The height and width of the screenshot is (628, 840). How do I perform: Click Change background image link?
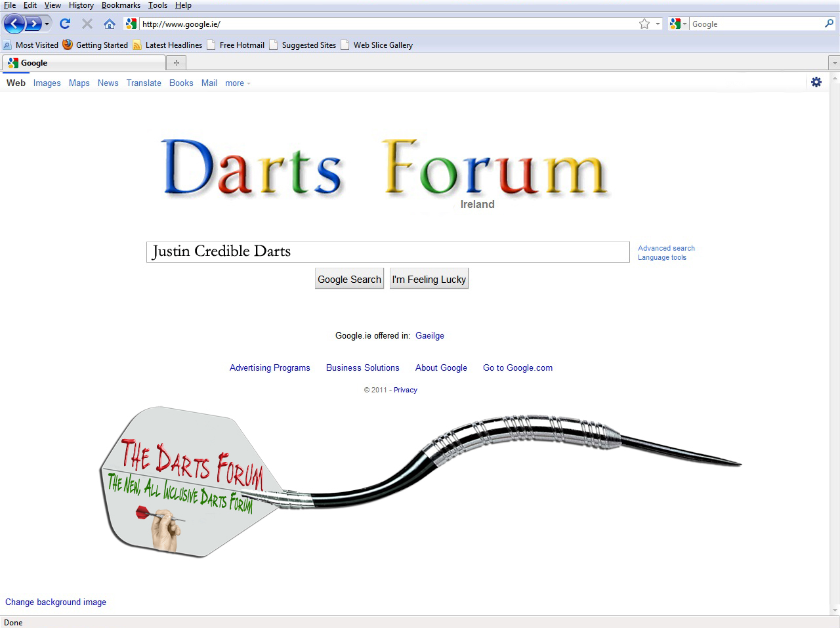coord(56,602)
